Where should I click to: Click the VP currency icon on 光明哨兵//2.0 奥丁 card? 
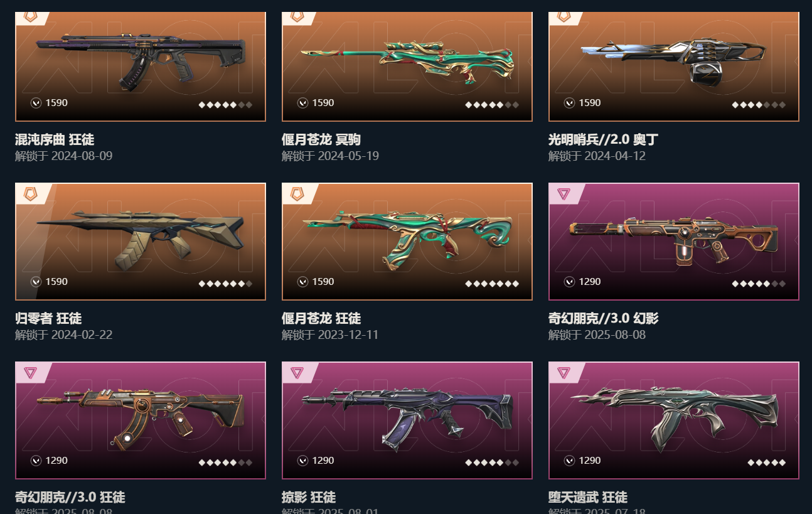(x=570, y=103)
